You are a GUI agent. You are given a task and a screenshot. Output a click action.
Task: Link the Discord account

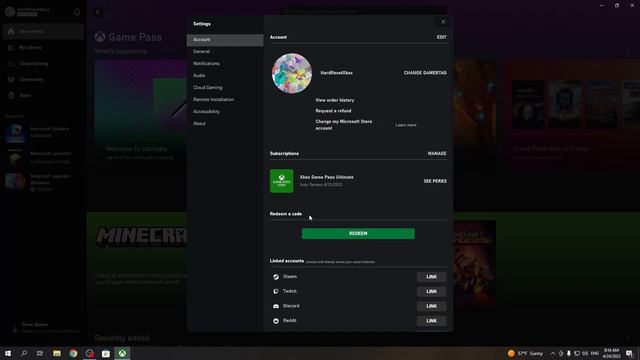(x=431, y=306)
